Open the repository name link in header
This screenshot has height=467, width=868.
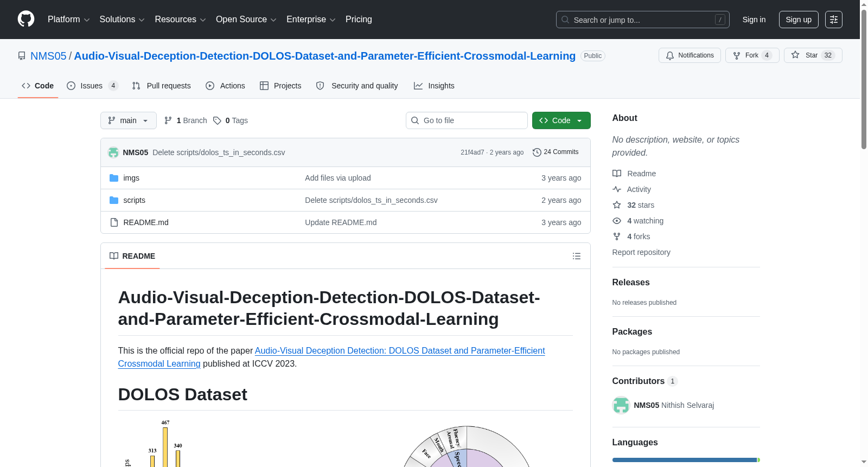click(324, 56)
